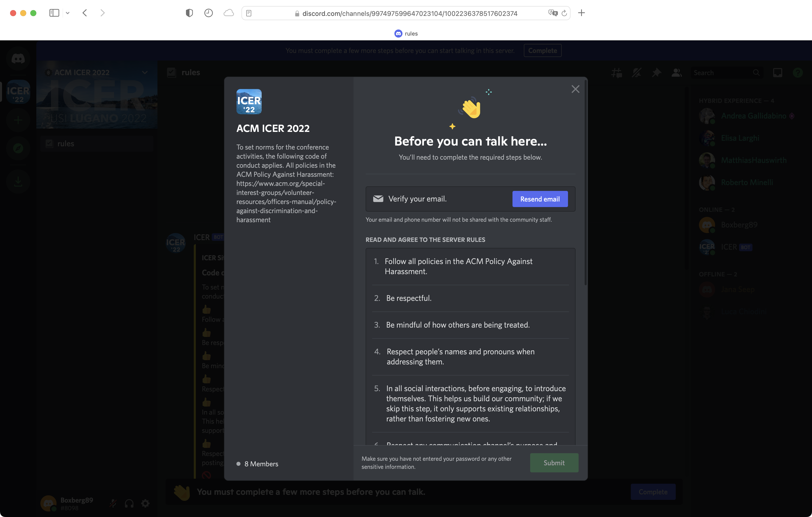Click the search magnifier icon in members panel

pyautogui.click(x=756, y=72)
